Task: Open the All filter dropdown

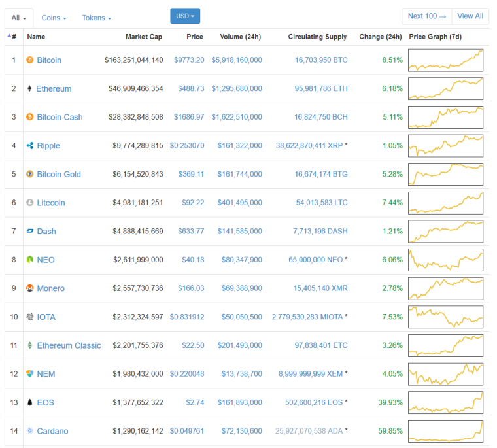Action: tap(19, 18)
